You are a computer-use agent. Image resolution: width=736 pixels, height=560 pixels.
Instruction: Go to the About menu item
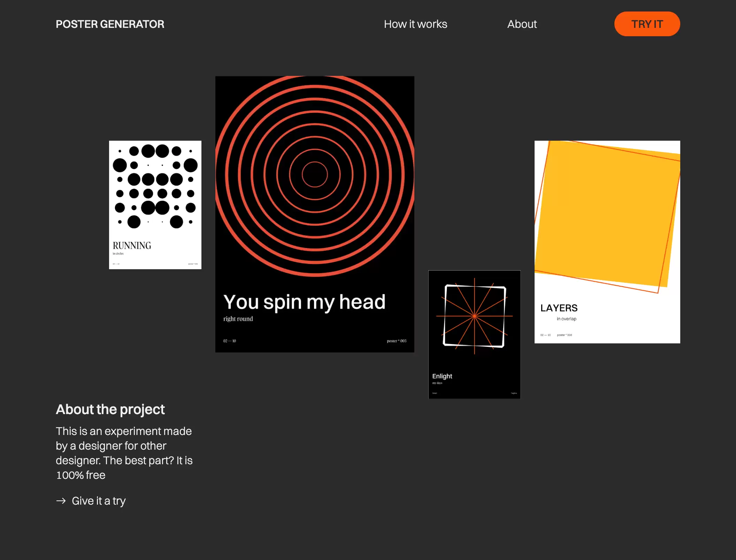tap(522, 24)
